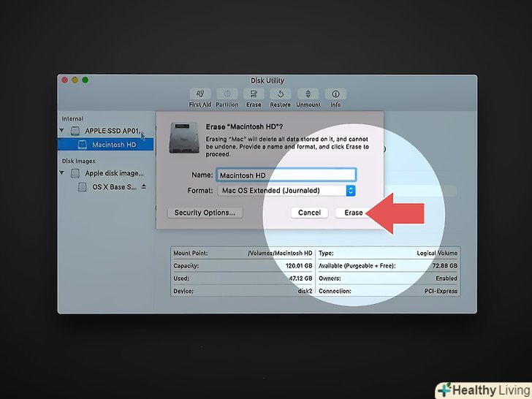Viewport: 532px width, 399px height.
Task: Click the Name field containing Macintosh HD
Action: pos(286,175)
